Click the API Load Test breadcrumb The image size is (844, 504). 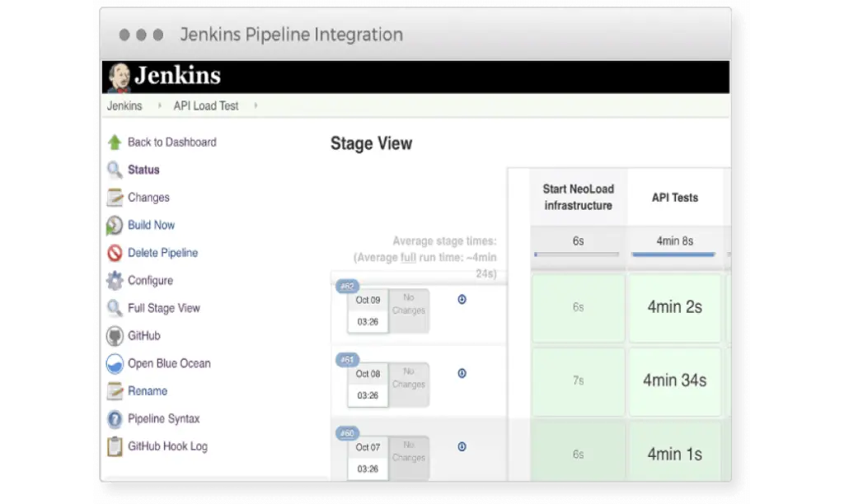point(205,106)
